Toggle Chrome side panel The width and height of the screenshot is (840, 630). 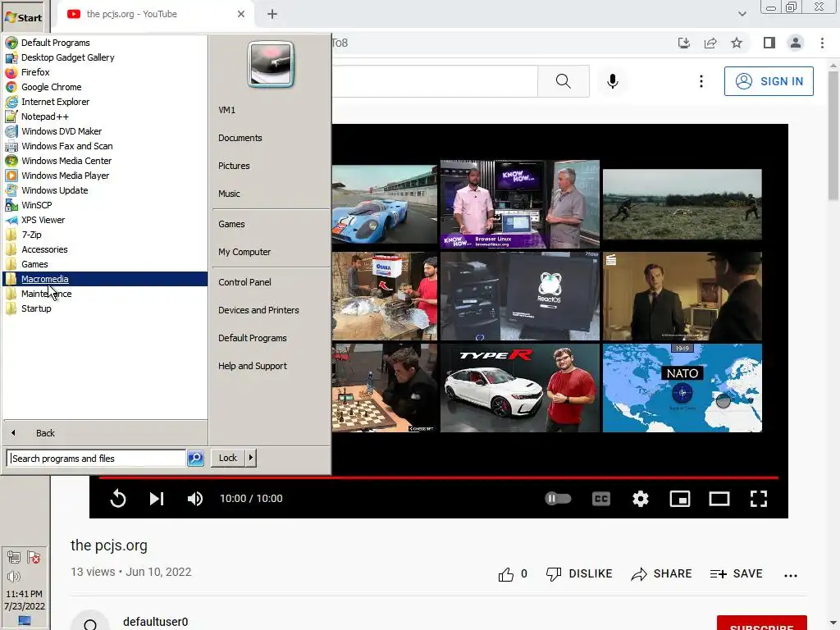pos(769,43)
